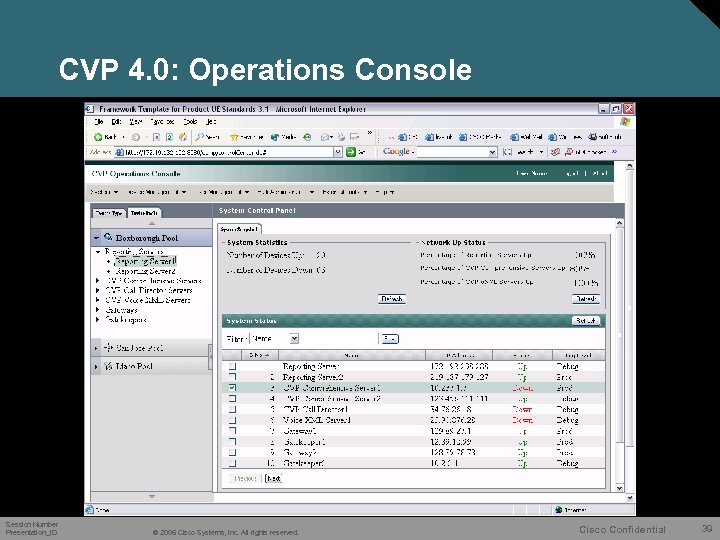The image size is (720, 540).
Task: Click the browser Back arrow icon
Action: click(x=98, y=137)
